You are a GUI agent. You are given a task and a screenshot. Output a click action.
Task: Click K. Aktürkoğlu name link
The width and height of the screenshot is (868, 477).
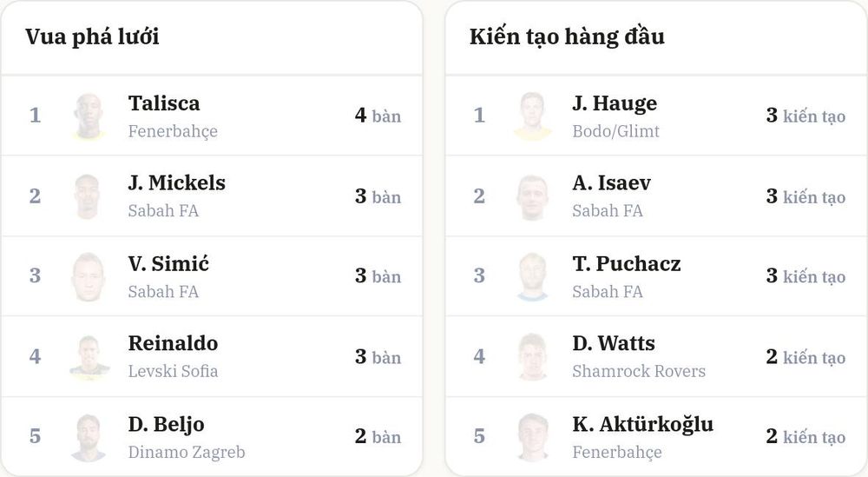pyautogui.click(x=642, y=424)
